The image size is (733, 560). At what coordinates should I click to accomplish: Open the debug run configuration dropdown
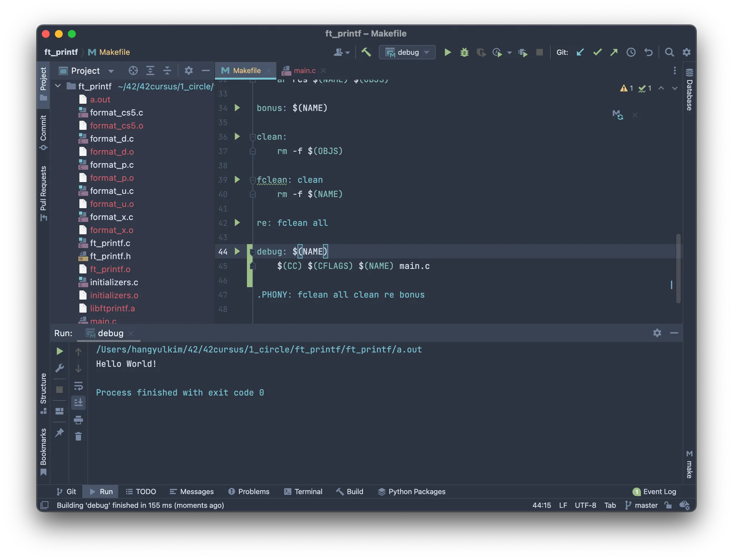[x=407, y=52]
